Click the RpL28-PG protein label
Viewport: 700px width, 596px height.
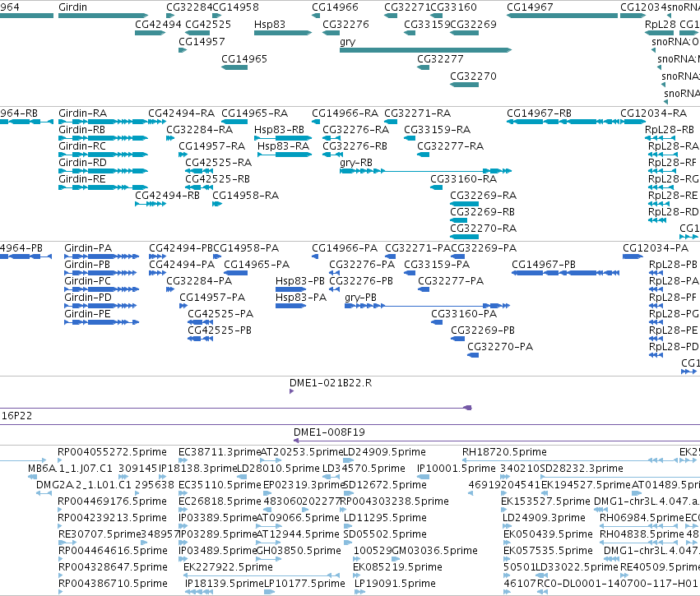[x=673, y=314]
